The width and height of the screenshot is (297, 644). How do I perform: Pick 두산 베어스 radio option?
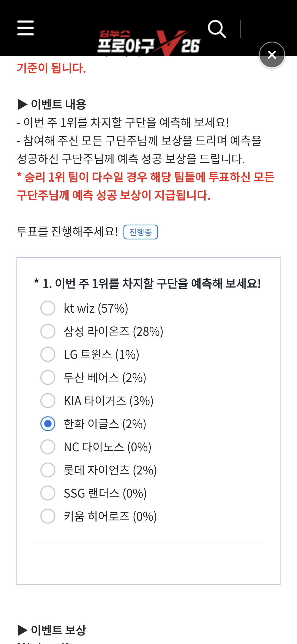pos(48,377)
